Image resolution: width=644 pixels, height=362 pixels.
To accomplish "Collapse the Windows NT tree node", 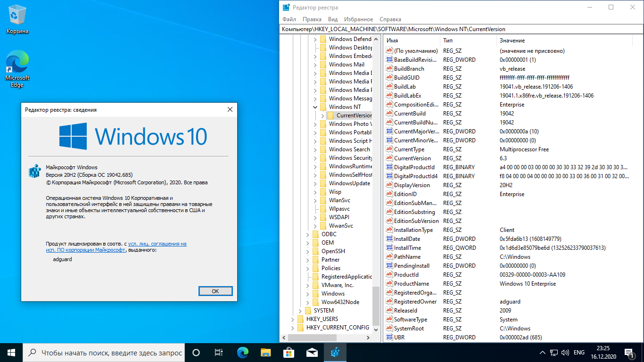I will point(315,107).
